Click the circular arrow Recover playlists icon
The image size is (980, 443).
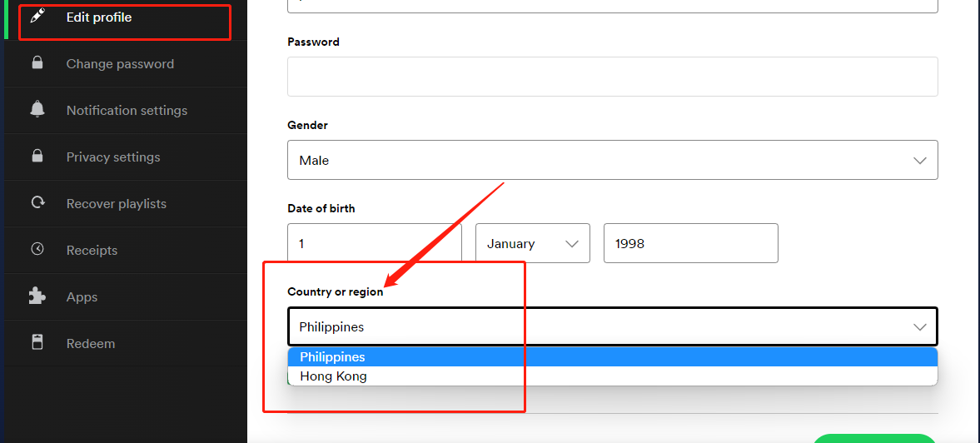pyautogui.click(x=37, y=203)
